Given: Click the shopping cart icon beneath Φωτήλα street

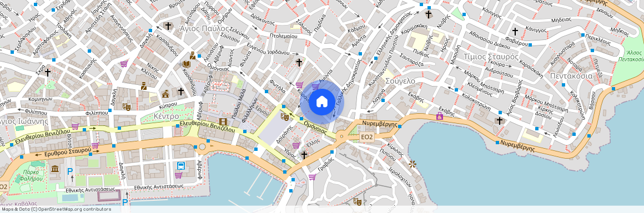Looking at the screenshot, I should 299,85.
